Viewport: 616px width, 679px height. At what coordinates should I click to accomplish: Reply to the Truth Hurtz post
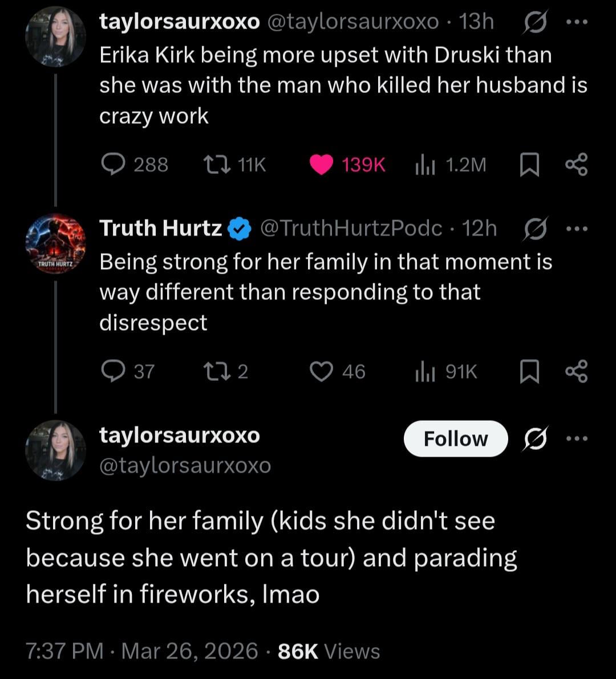click(x=110, y=372)
